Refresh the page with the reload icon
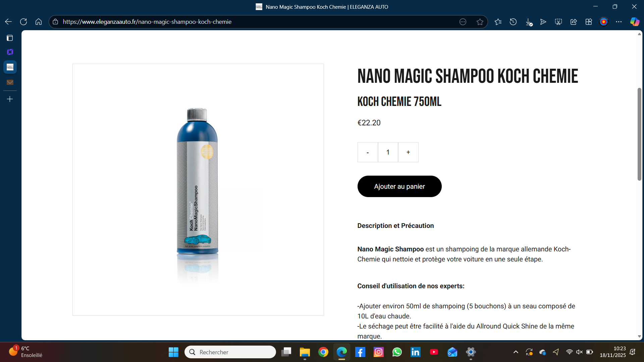644x362 pixels. coord(23,22)
